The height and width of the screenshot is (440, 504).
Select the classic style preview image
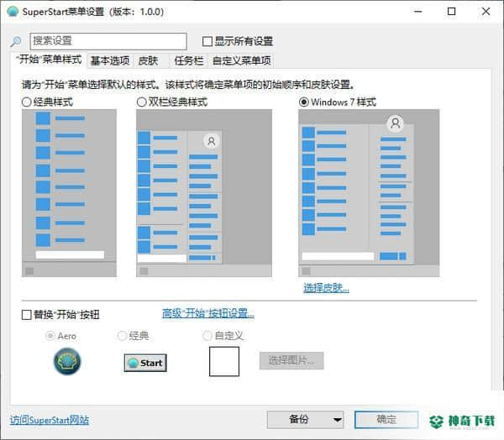[x=69, y=193]
